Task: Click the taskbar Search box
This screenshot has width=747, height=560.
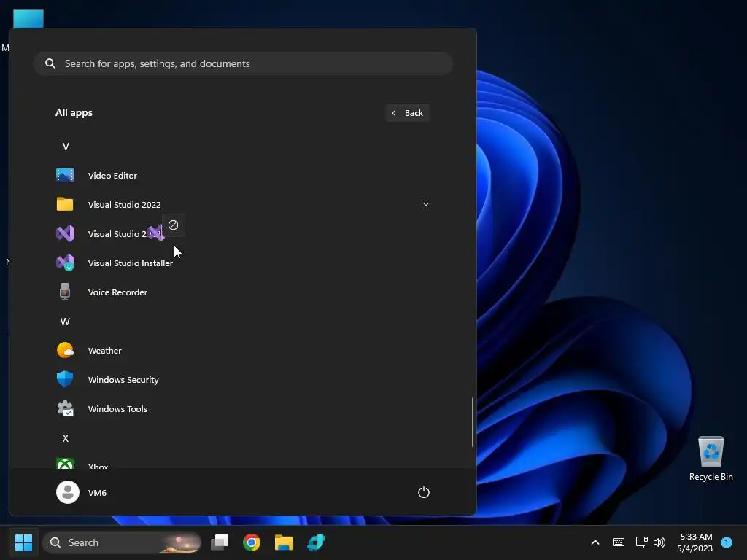Action: [122, 542]
